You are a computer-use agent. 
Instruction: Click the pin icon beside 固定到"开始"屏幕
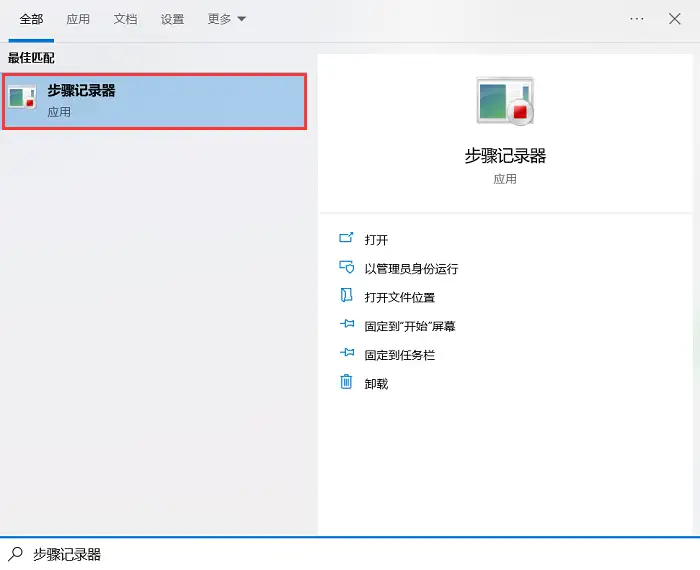(x=347, y=324)
